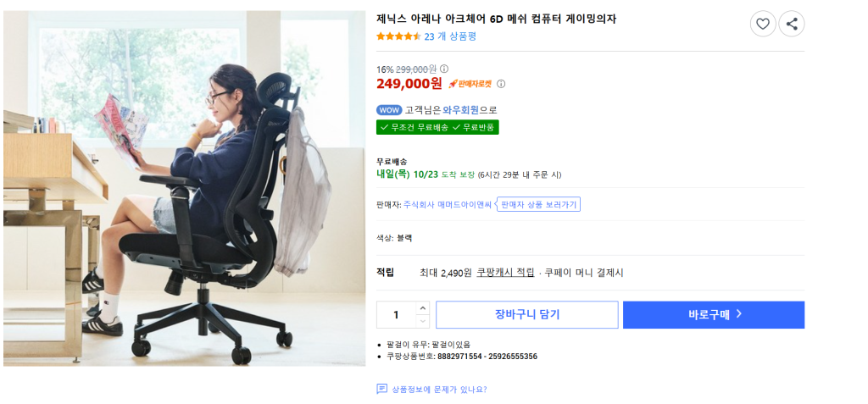Click the 바로구매 buy now button
The width and height of the screenshot is (868, 404).
[714, 315]
